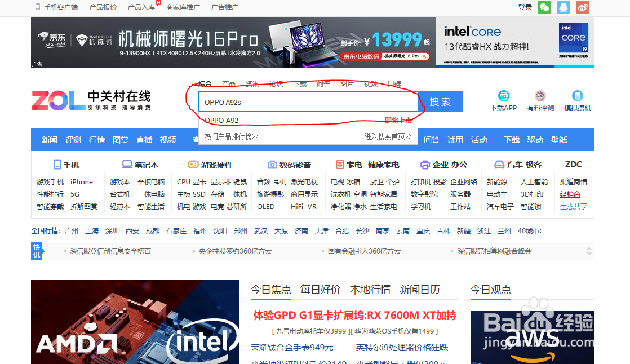Open 新闻 in the blue navigation bar
Screen dimensions: 630x364
(x=50, y=140)
